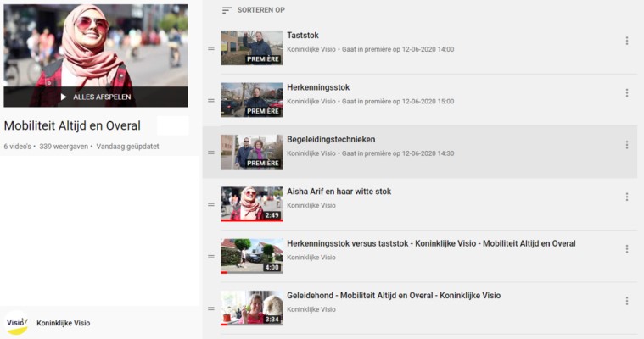The height and width of the screenshot is (339, 644).
Task: Click Koninklijke Visio channel under Taststok
Action: pyautogui.click(x=311, y=49)
